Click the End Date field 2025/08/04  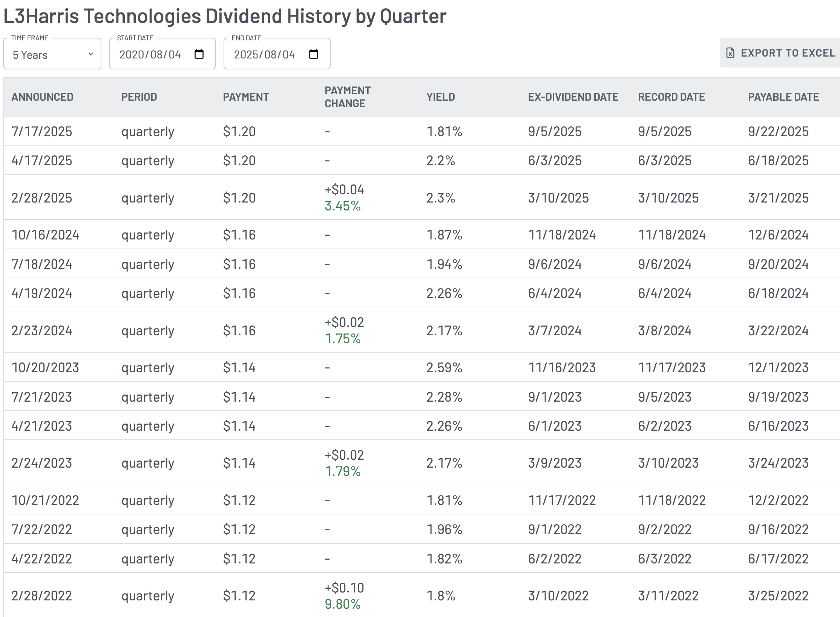click(x=264, y=55)
